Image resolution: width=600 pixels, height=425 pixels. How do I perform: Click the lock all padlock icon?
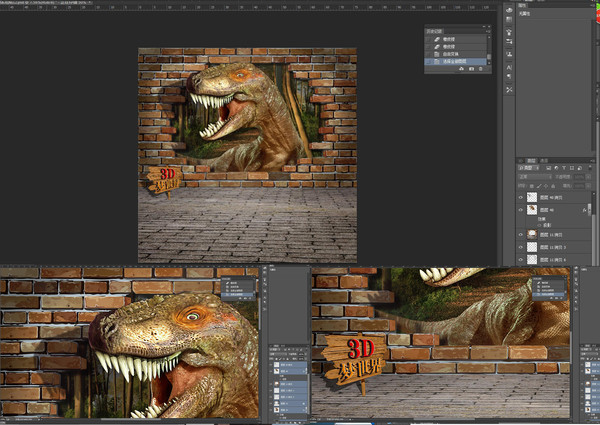coord(553,186)
